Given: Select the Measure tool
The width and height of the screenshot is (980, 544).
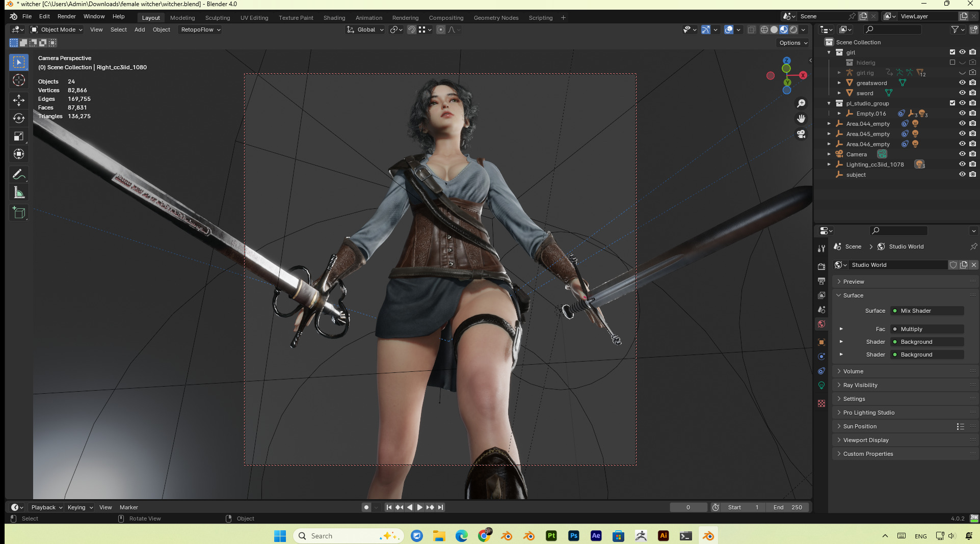Looking at the screenshot, I should tap(19, 192).
